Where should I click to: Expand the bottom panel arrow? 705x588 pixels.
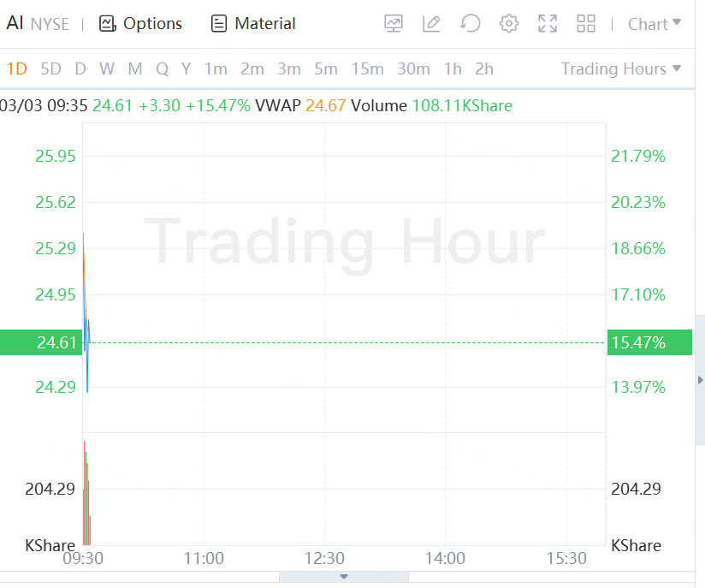point(344,577)
